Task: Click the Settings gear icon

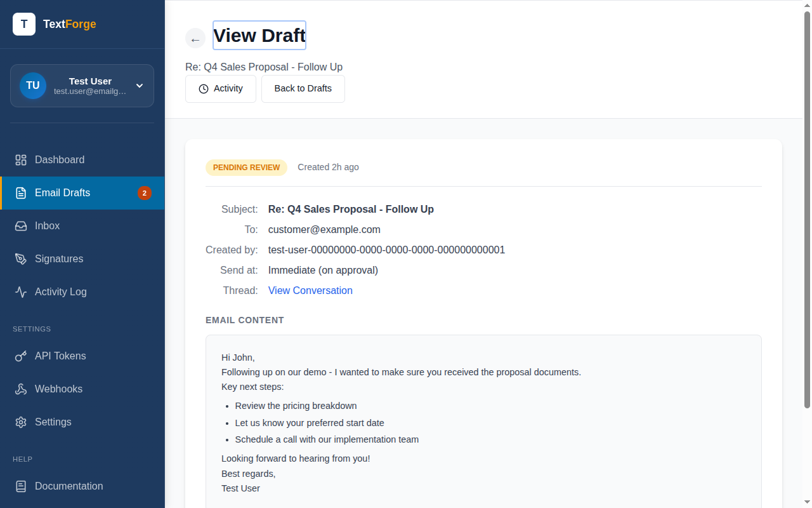Action: pos(21,422)
